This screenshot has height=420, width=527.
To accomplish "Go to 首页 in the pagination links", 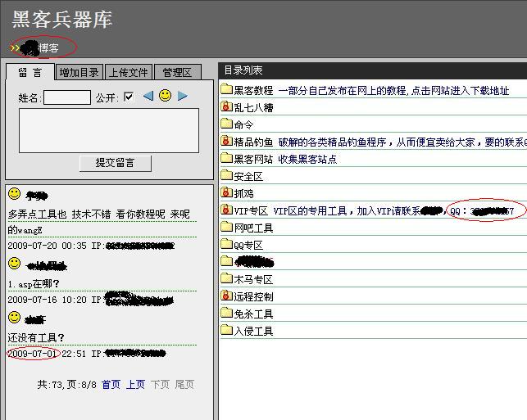I will 111,384.
